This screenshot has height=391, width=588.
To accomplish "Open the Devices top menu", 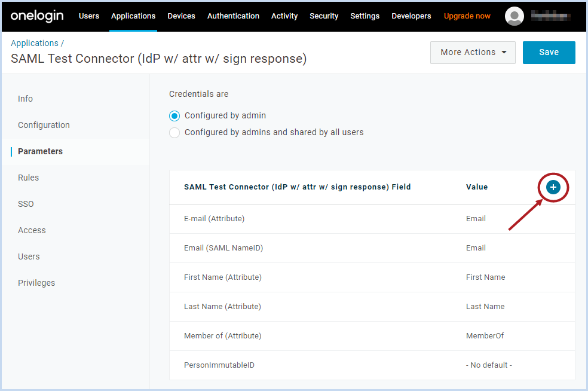I will coord(181,16).
